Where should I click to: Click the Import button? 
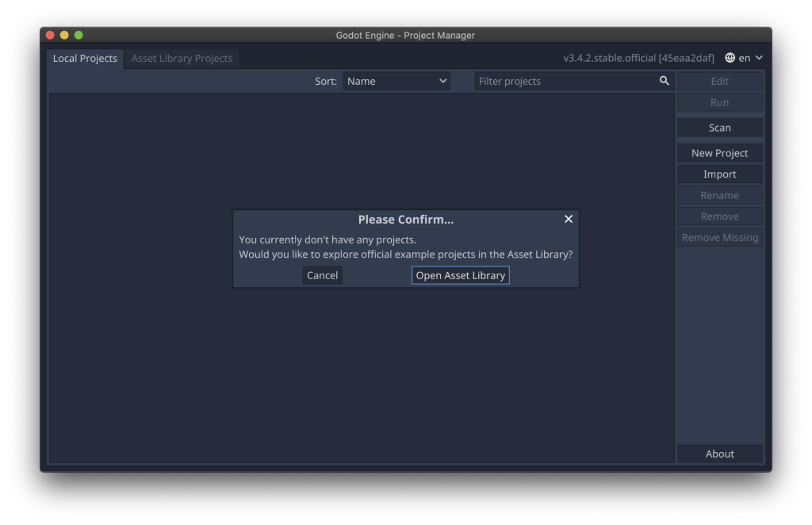click(x=720, y=174)
